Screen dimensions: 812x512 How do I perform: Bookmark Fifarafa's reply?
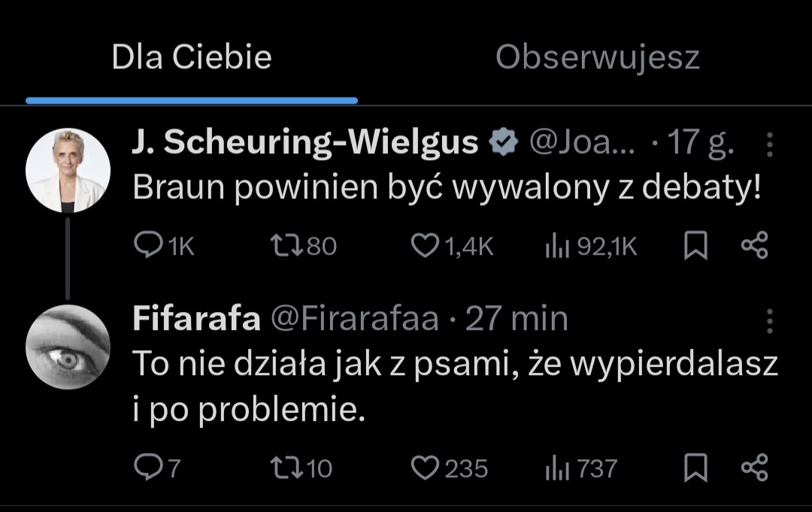pos(695,468)
